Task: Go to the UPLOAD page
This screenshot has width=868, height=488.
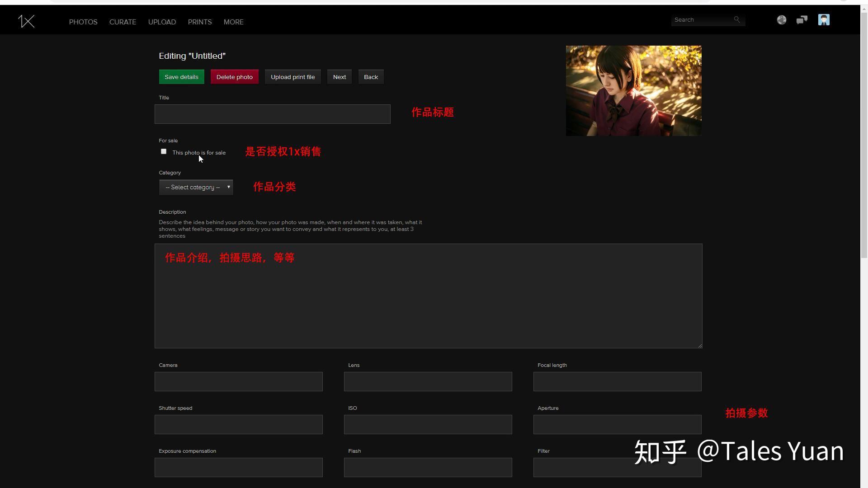Action: point(162,22)
